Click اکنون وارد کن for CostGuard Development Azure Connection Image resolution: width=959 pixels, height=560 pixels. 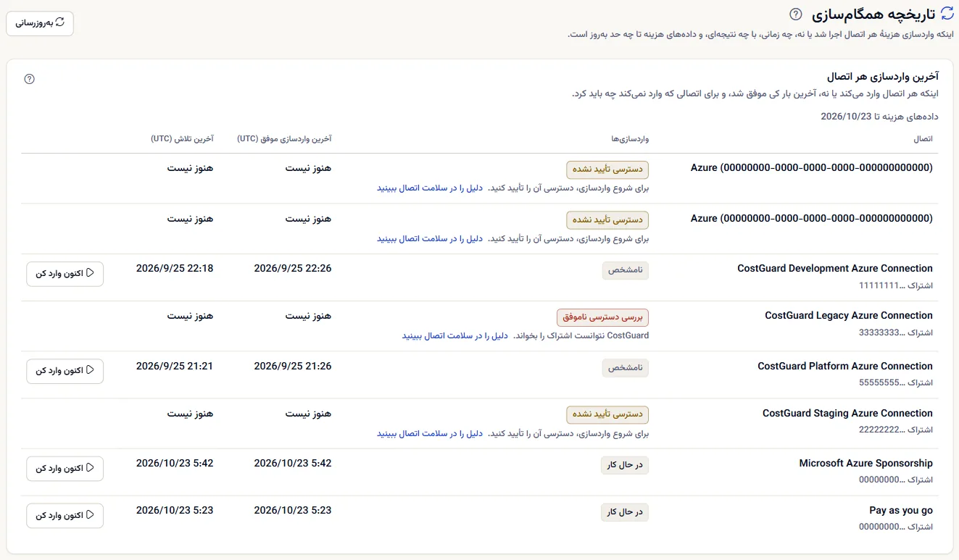pyautogui.click(x=65, y=274)
